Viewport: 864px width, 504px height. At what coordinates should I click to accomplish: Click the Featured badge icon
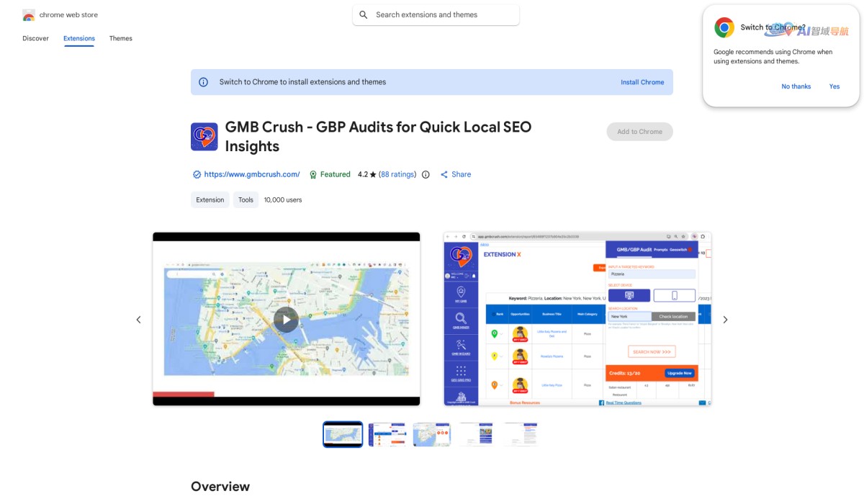click(313, 174)
